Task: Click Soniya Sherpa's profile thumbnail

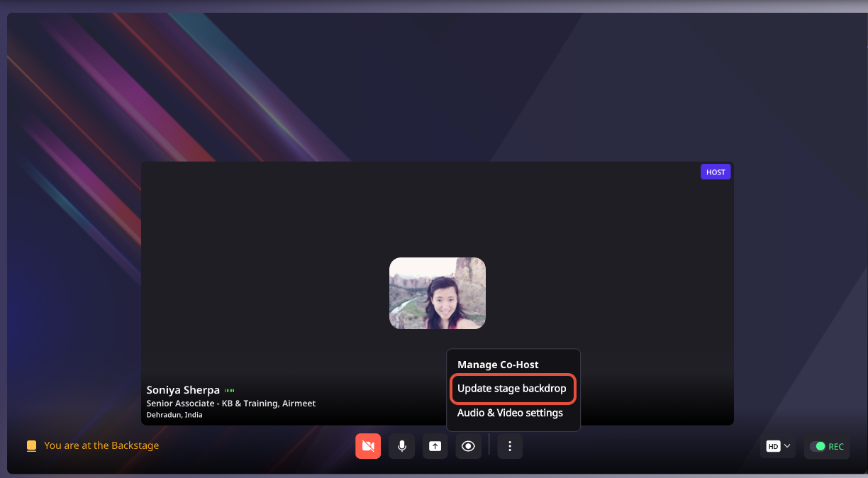Action: pos(438,293)
